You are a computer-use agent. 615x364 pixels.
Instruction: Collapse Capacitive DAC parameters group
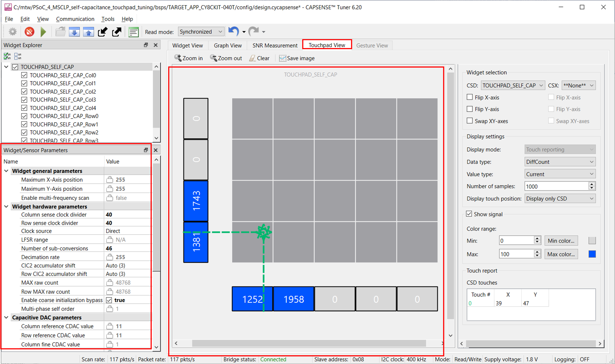[6, 317]
